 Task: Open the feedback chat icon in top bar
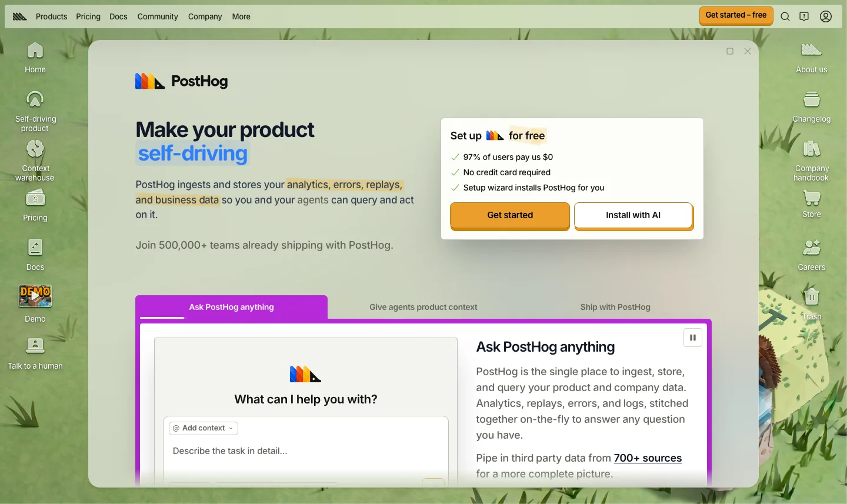(804, 16)
